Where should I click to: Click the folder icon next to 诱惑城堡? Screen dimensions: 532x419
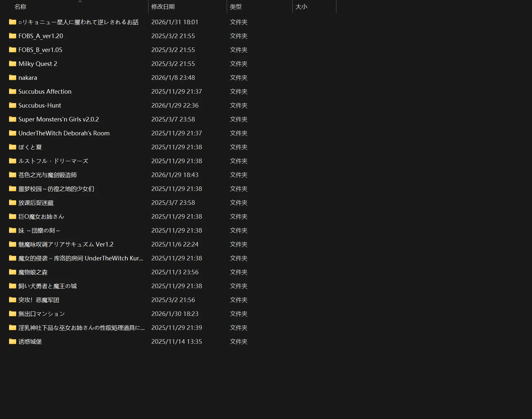(13, 341)
